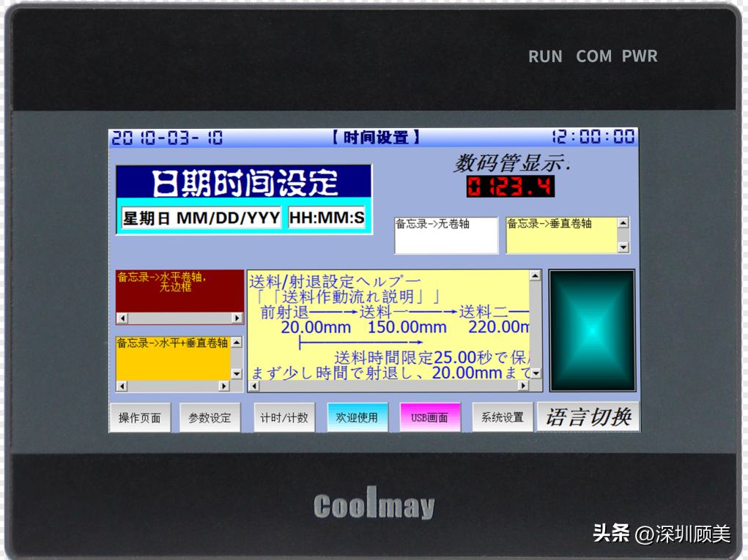Open the 操作页面 operation page
748x560 pixels.
[x=139, y=418]
